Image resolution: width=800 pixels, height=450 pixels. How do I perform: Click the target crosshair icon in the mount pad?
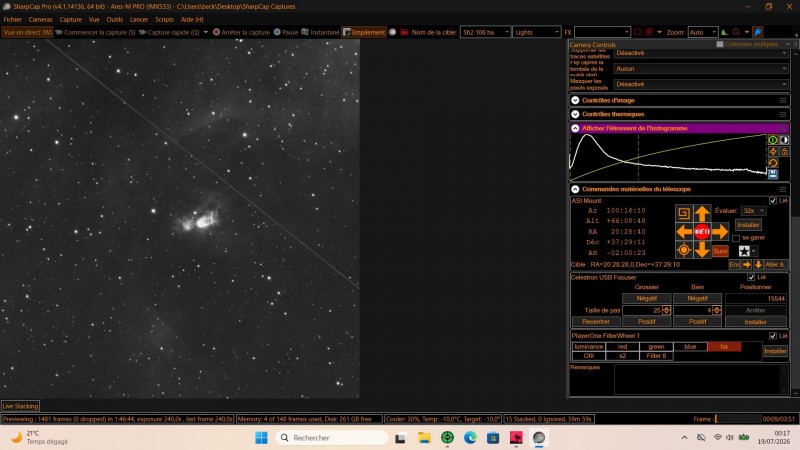click(684, 250)
